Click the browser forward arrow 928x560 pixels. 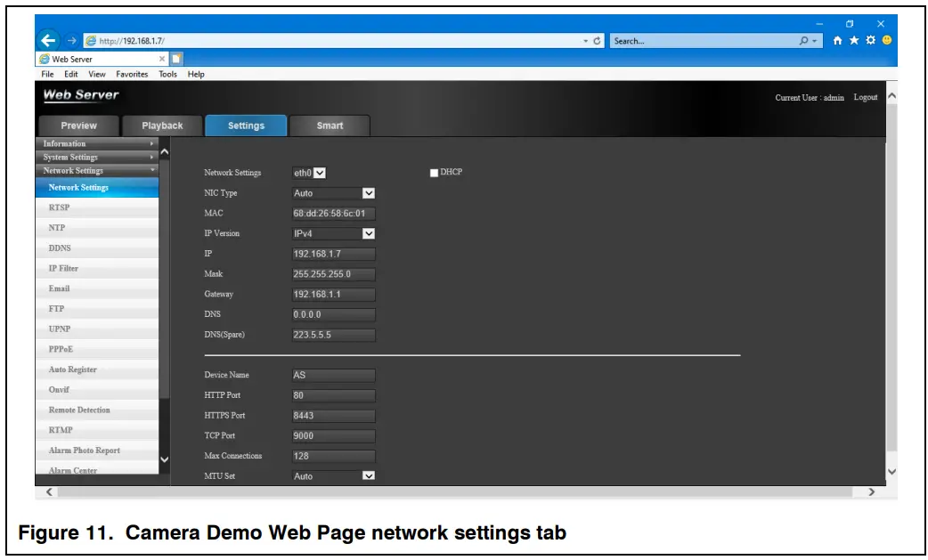(71, 41)
